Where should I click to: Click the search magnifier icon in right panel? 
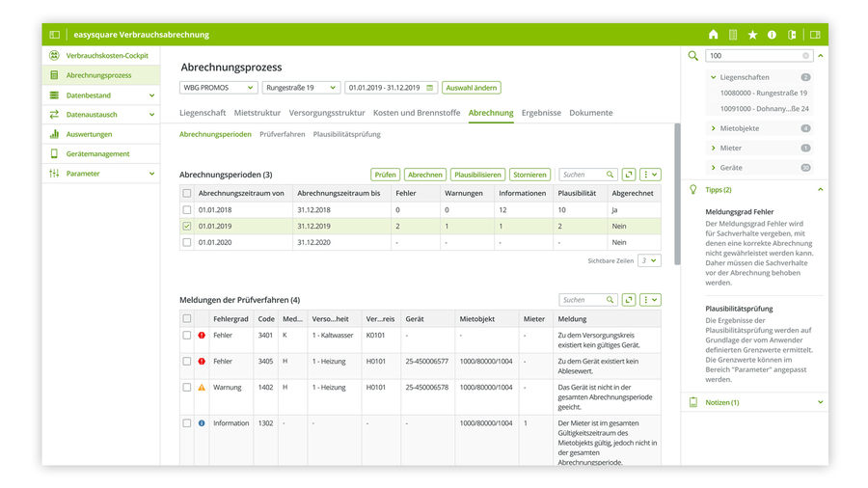point(692,56)
